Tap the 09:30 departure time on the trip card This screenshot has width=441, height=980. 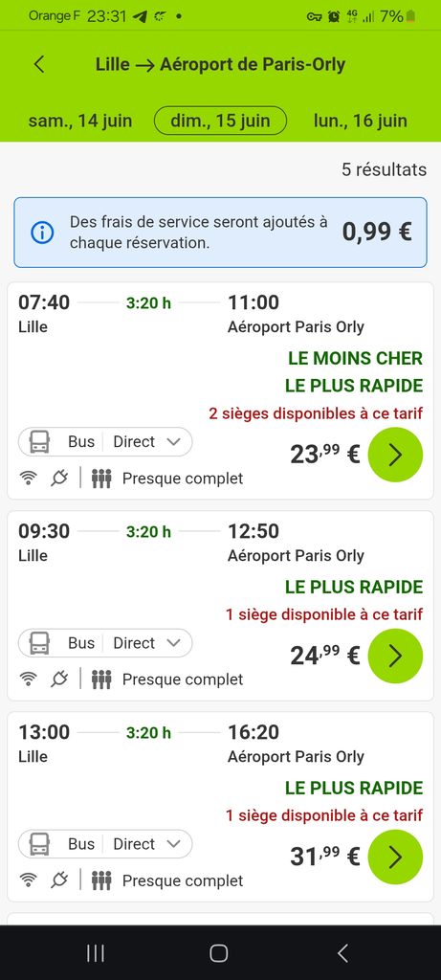(x=44, y=531)
